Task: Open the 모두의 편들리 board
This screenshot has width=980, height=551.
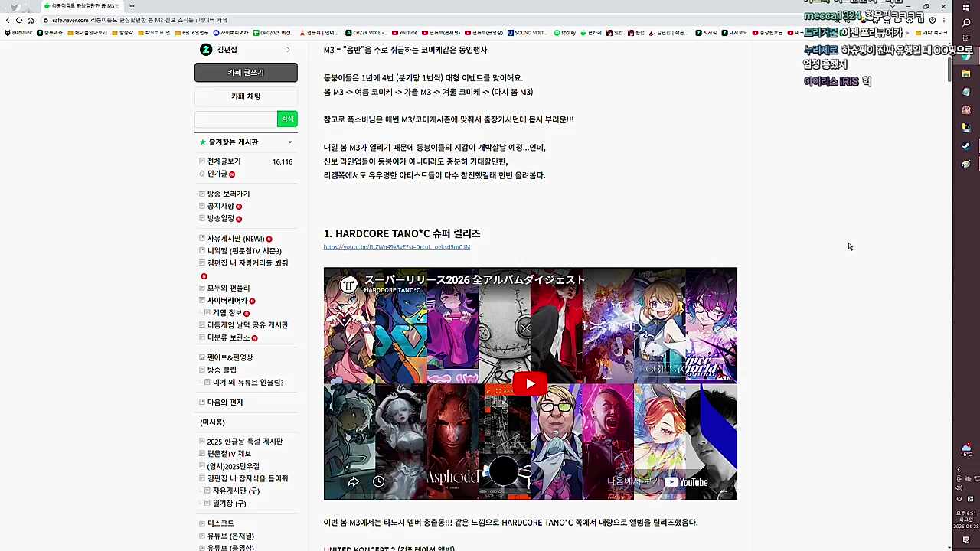Action: (x=228, y=289)
